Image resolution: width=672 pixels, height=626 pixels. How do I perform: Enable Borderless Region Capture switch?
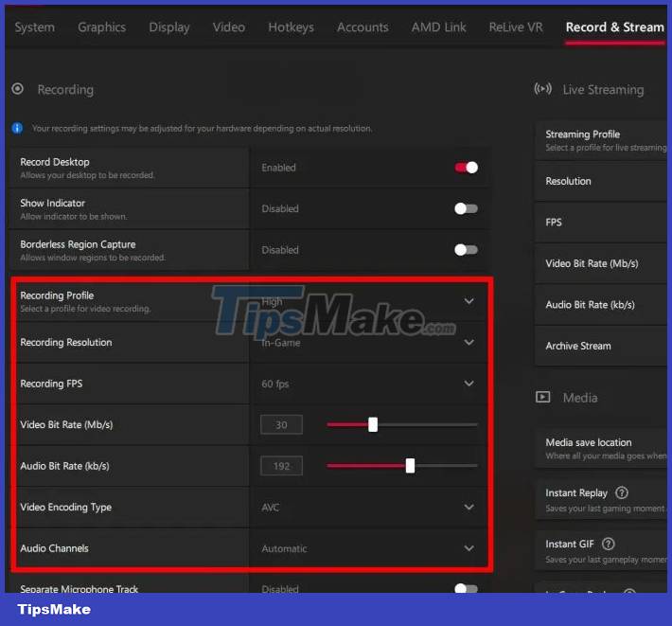click(467, 249)
